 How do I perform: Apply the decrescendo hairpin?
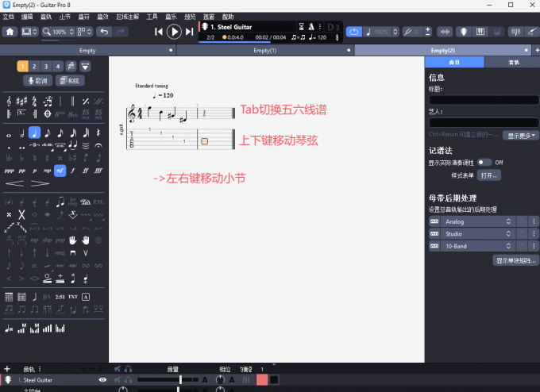40,183
